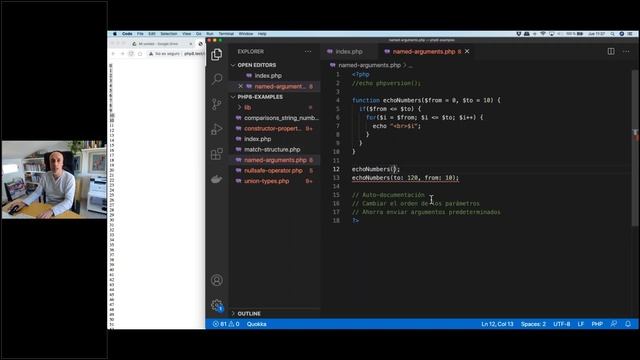Click the Auto-documentación comment line
Viewport: 640px width, 360px height.
point(388,195)
